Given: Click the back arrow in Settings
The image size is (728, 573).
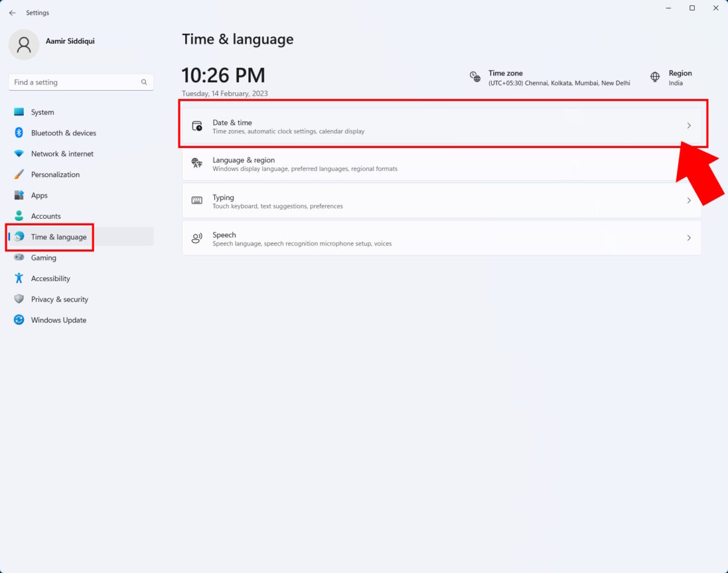Looking at the screenshot, I should pyautogui.click(x=11, y=12).
